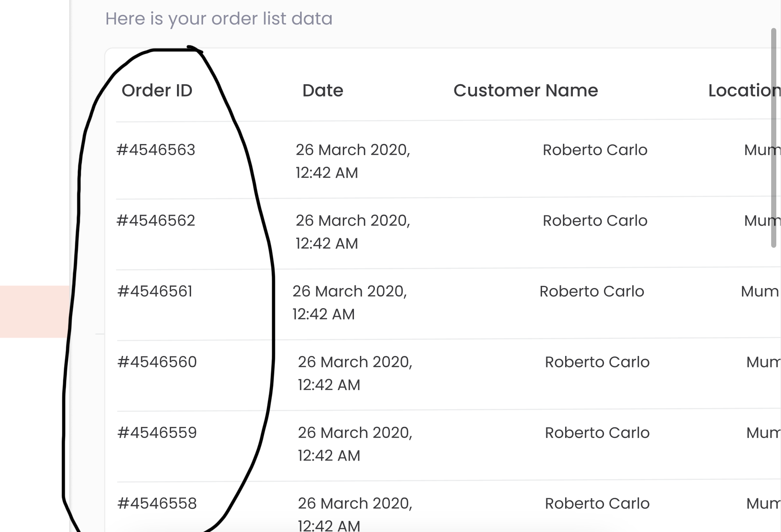The image size is (781, 532).
Task: Click the Order ID column header
Action: tap(157, 91)
